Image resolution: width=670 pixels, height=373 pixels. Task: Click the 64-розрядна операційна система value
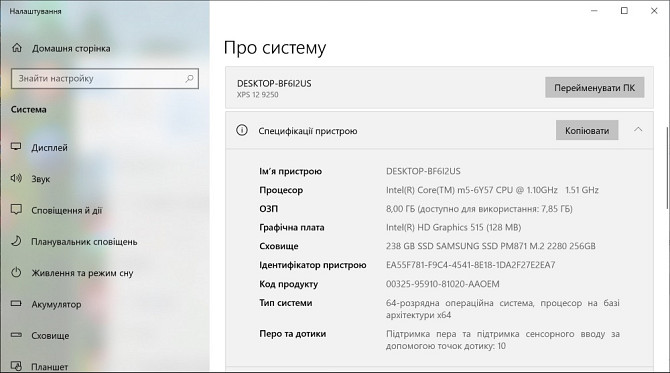pos(502,309)
